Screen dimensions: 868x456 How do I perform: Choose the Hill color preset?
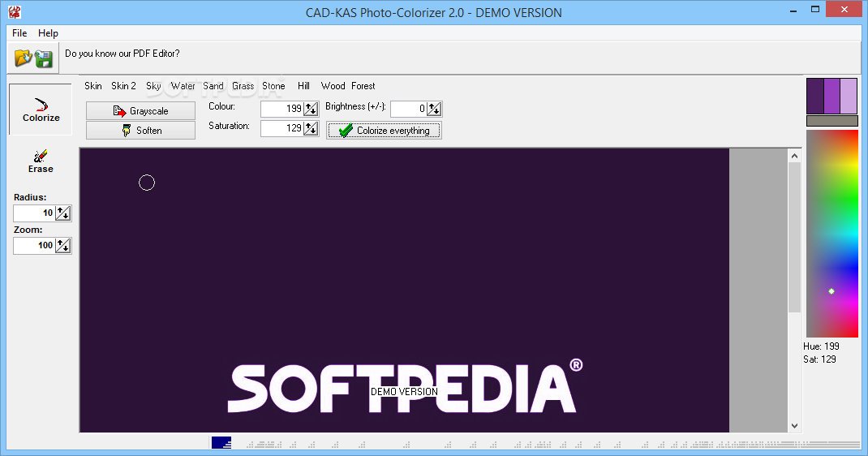click(x=303, y=86)
